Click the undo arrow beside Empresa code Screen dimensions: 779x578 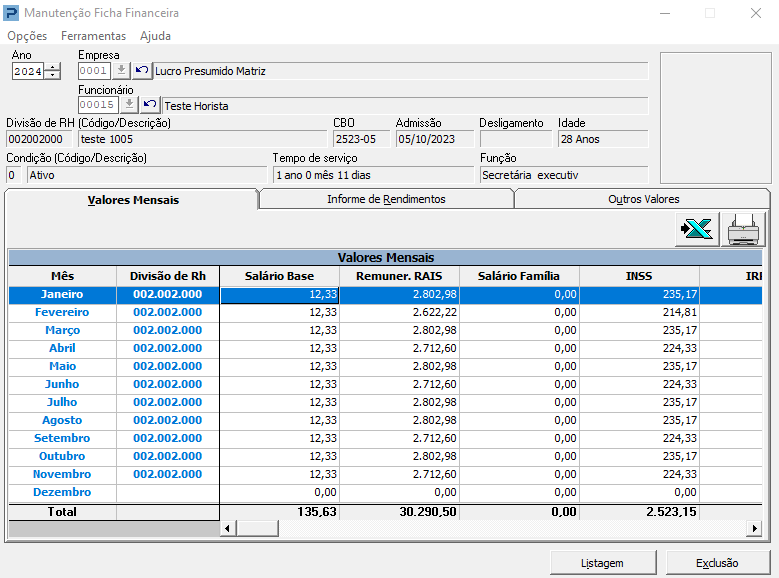coord(141,71)
